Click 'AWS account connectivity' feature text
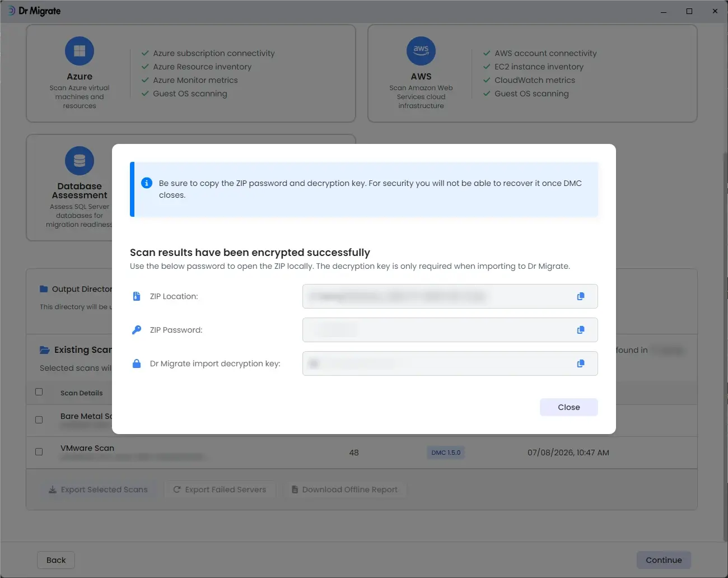 (545, 53)
